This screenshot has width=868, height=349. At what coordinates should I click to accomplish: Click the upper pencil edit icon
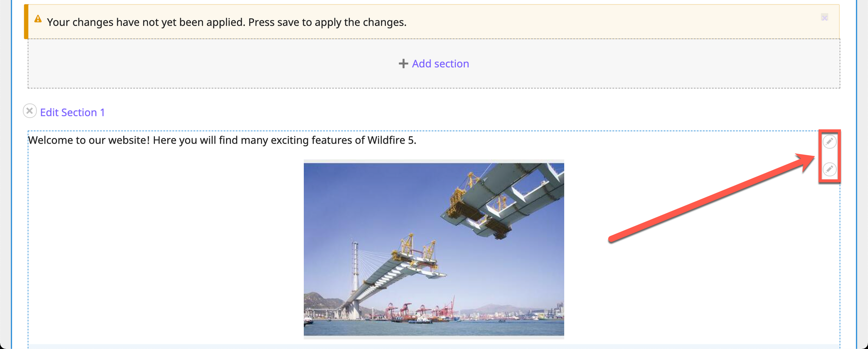click(x=829, y=142)
